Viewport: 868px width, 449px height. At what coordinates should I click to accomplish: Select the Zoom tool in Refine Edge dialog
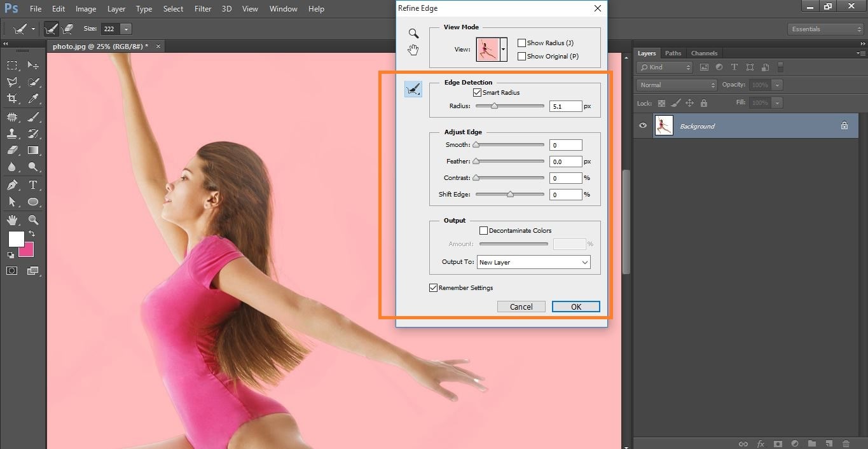(x=413, y=34)
